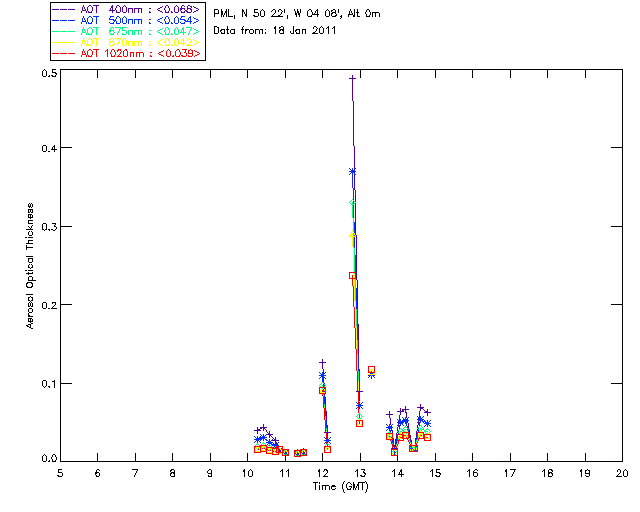
Task: Click the x-axis tick label 12
Action: [322, 474]
